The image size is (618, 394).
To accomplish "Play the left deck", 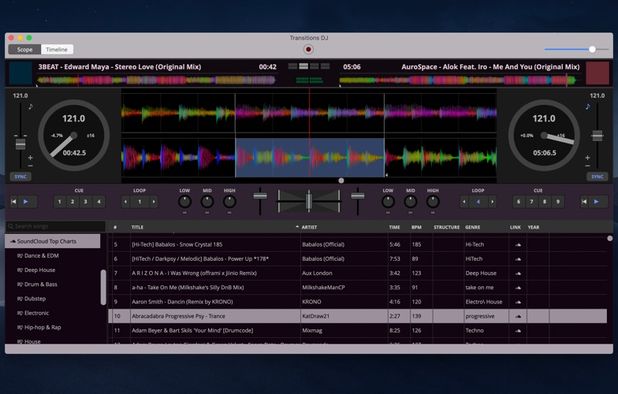I will point(26,202).
